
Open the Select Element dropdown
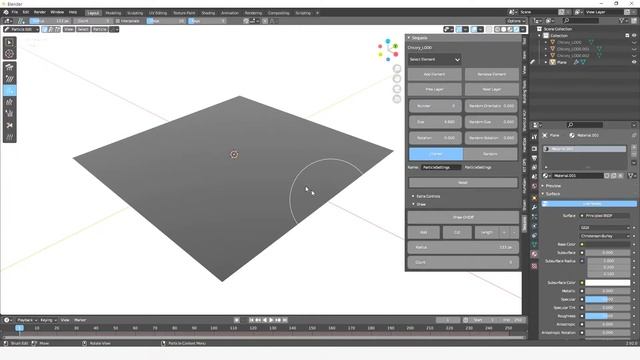(x=434, y=60)
